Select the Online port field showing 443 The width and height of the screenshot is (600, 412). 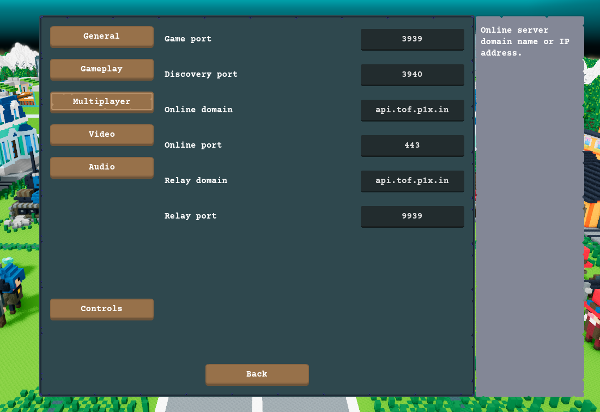click(x=412, y=146)
